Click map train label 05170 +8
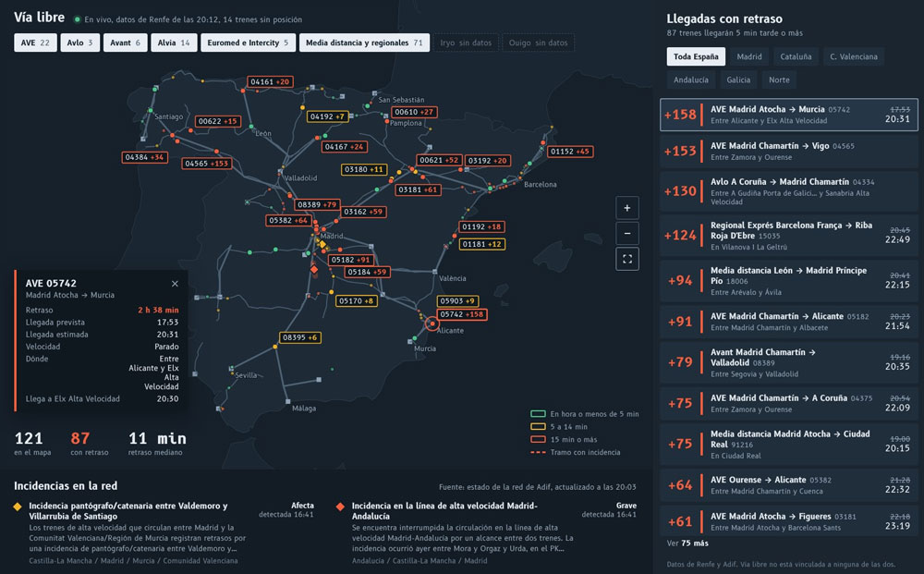The width and height of the screenshot is (924, 574). (x=357, y=301)
